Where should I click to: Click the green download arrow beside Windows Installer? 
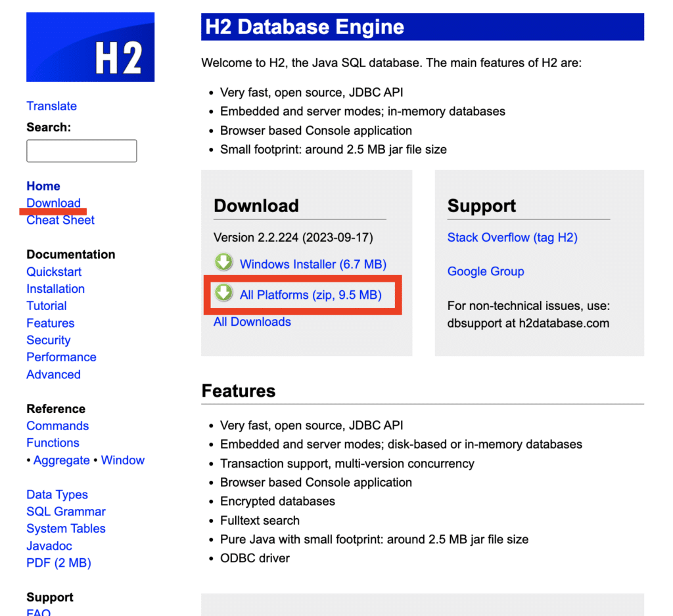[223, 262]
